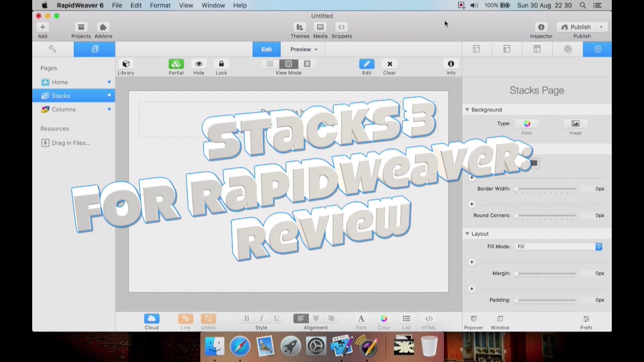
Task: Open the Media browser icon
Action: 320,27
